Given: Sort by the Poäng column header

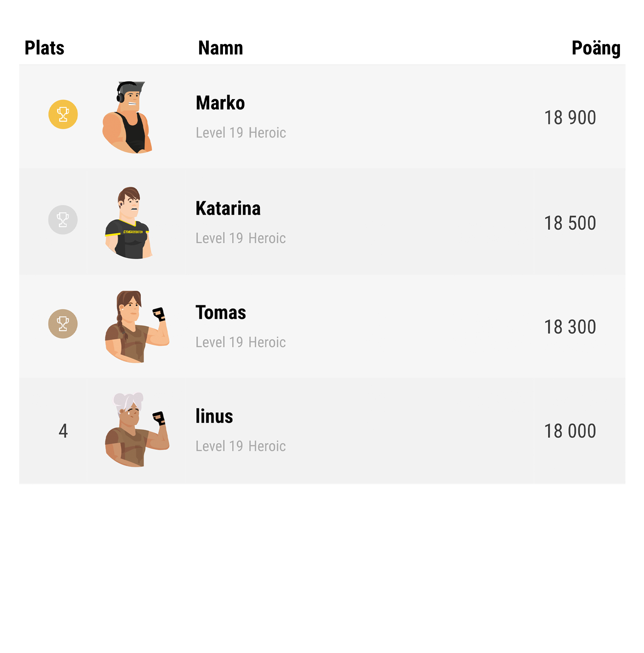Looking at the screenshot, I should pyautogui.click(x=596, y=48).
